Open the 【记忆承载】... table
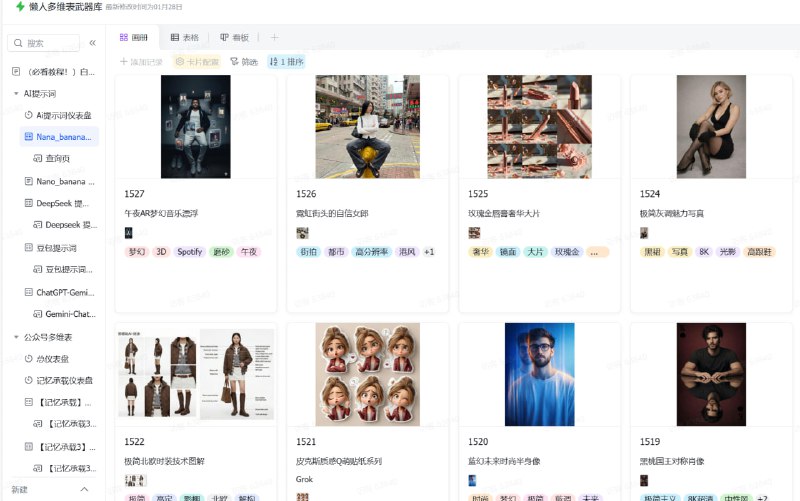Image resolution: width=800 pixels, height=501 pixels. coord(58,403)
